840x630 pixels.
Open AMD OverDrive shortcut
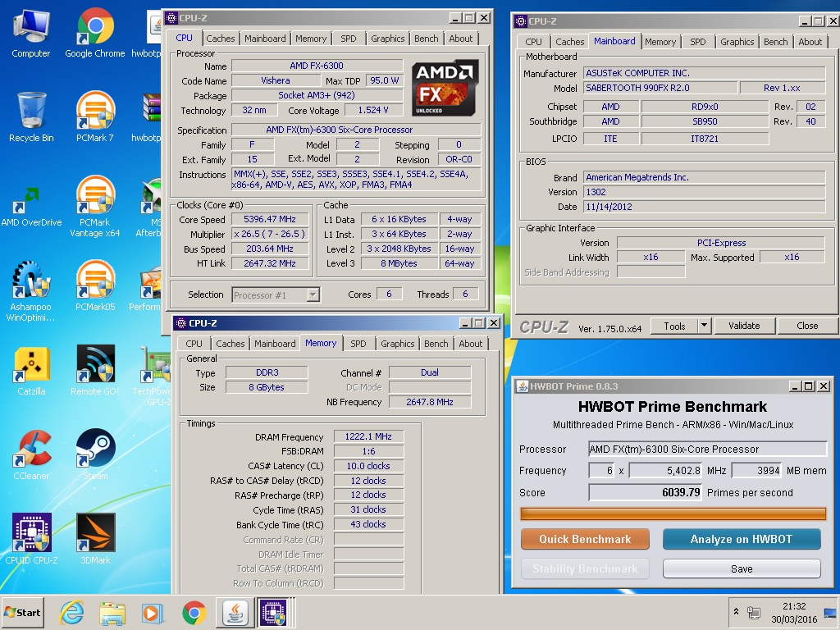click(31, 206)
